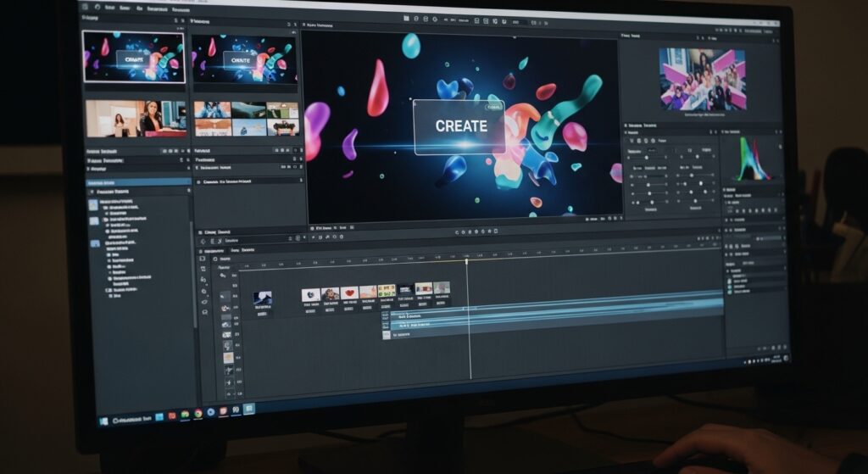Select the white-bordered CREATE thumbnail in media bin

[133, 57]
